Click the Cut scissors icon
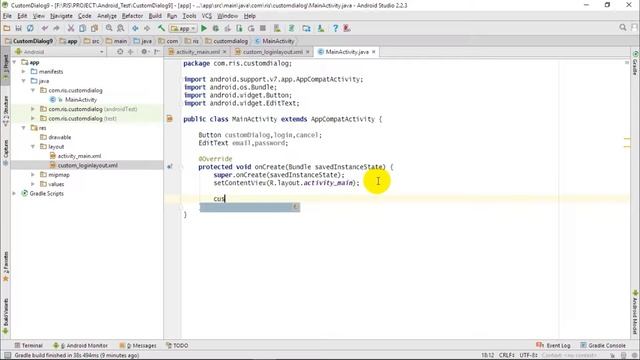 click(x=71, y=28)
